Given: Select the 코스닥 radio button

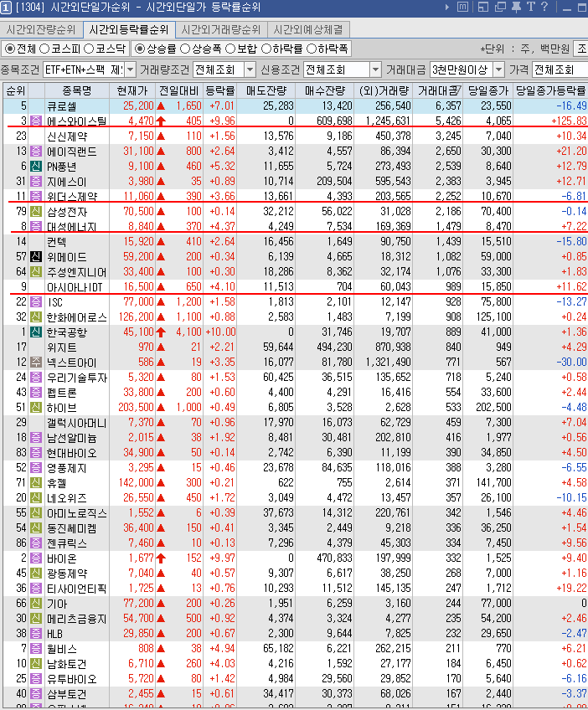Looking at the screenshot, I should point(89,49).
